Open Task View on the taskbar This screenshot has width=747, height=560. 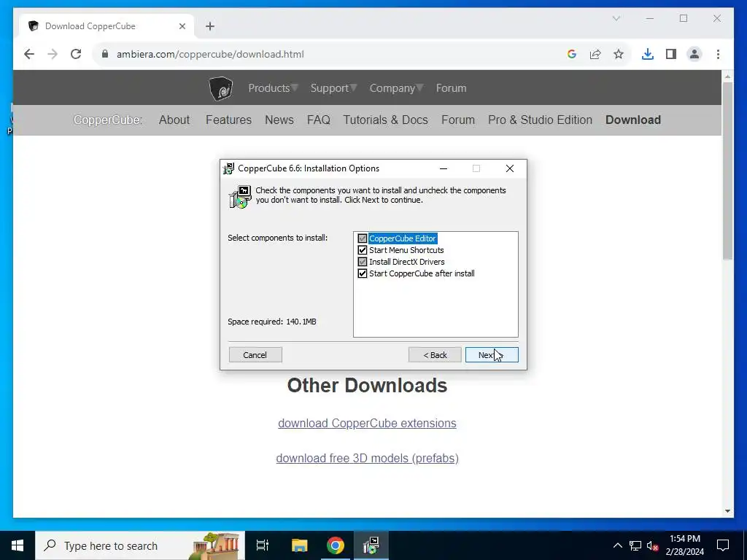(x=263, y=545)
